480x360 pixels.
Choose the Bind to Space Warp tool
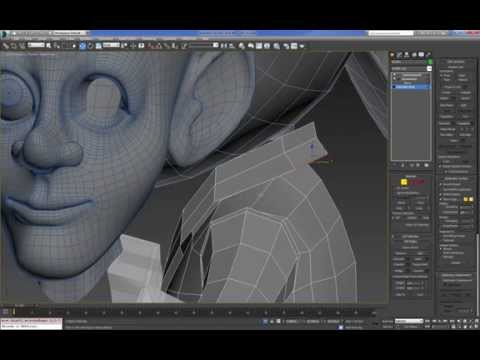point(22,46)
